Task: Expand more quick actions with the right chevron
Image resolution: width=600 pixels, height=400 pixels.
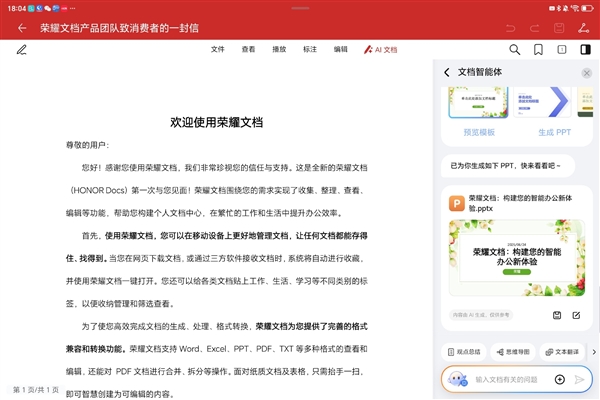Action: click(593, 351)
